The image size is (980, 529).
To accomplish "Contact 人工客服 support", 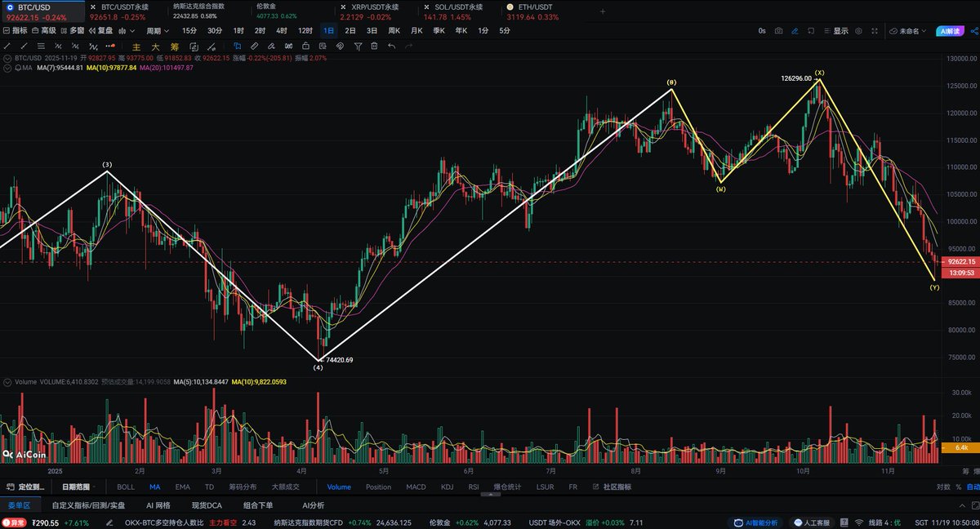I will (810, 522).
